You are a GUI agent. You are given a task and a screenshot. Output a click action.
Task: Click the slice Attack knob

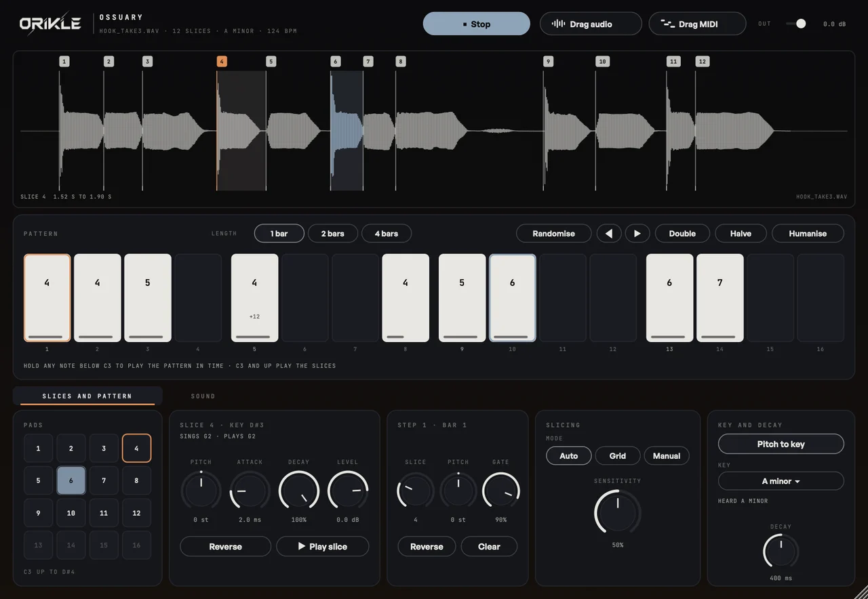tap(250, 491)
